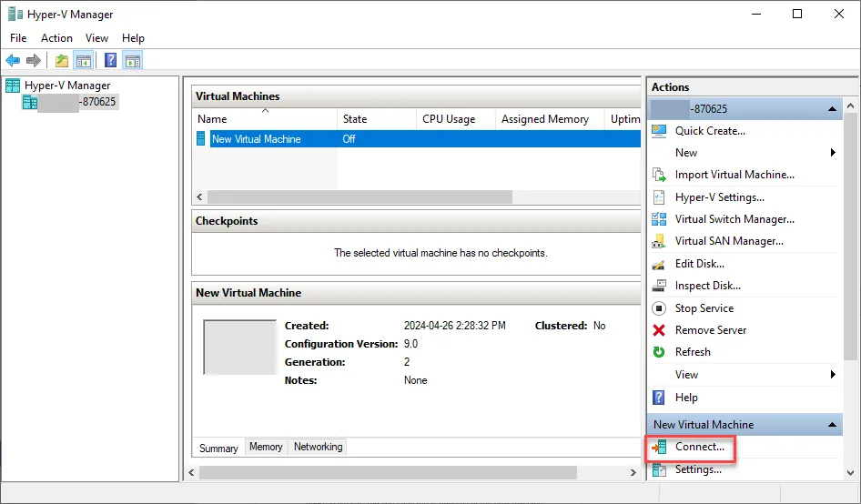Sort by the Name column header

(x=265, y=118)
